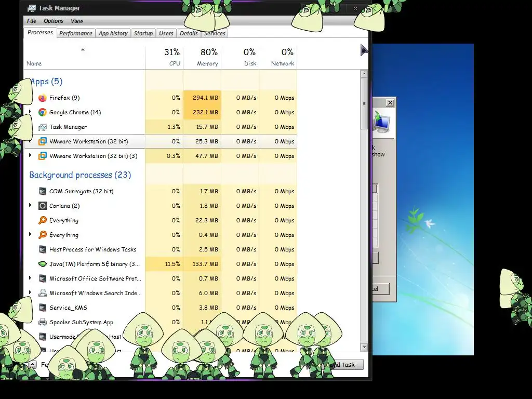Click Google Chrome memory value 232.1 MB
The width and height of the screenshot is (532, 399).
205,112
